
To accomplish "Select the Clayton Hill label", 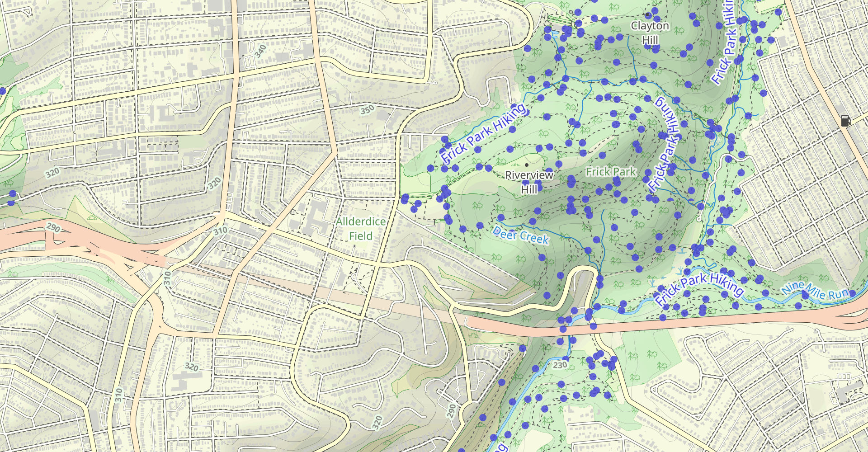I will 650,33.
